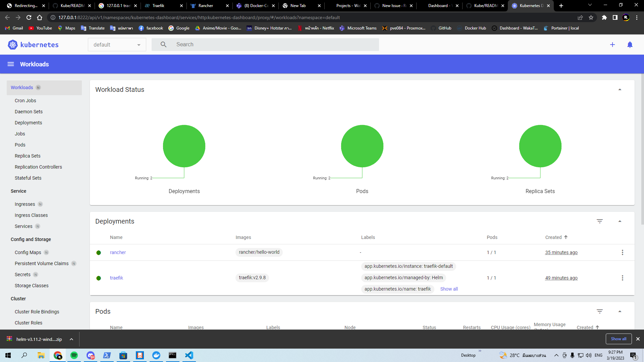The width and height of the screenshot is (644, 362).
Task: Open Deployments in the sidebar
Action: point(29,123)
